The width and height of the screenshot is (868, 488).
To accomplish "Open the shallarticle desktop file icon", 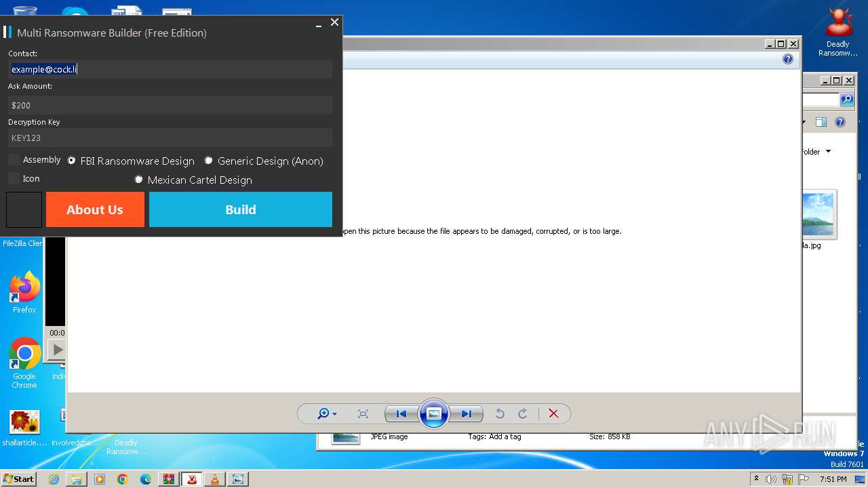I will pos(24,428).
